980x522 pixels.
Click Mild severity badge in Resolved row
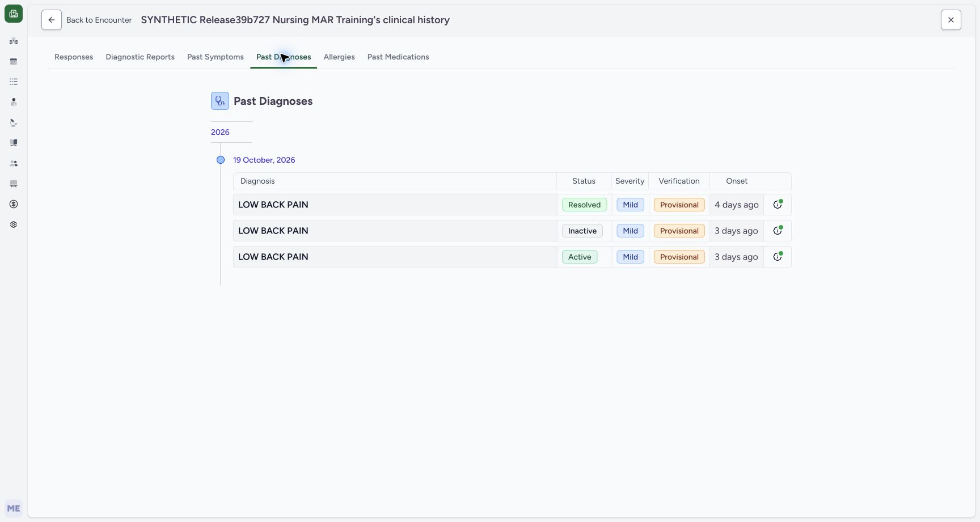tap(630, 205)
